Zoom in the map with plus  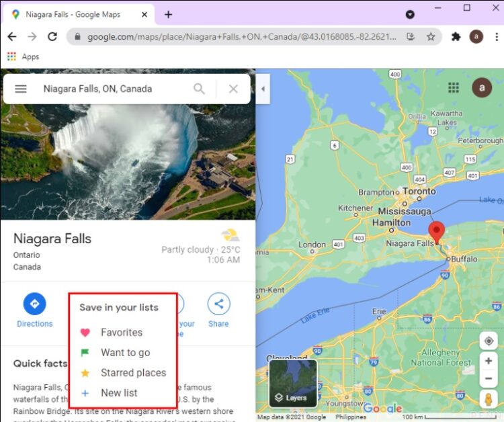(489, 361)
